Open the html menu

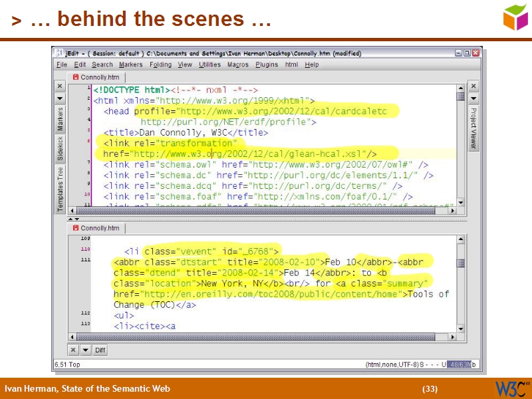pos(291,65)
